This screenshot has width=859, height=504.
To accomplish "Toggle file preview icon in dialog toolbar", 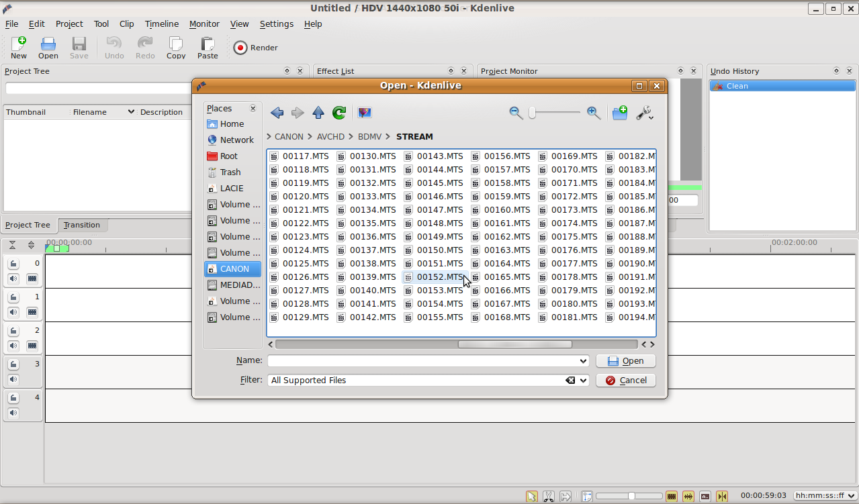I will [x=365, y=113].
